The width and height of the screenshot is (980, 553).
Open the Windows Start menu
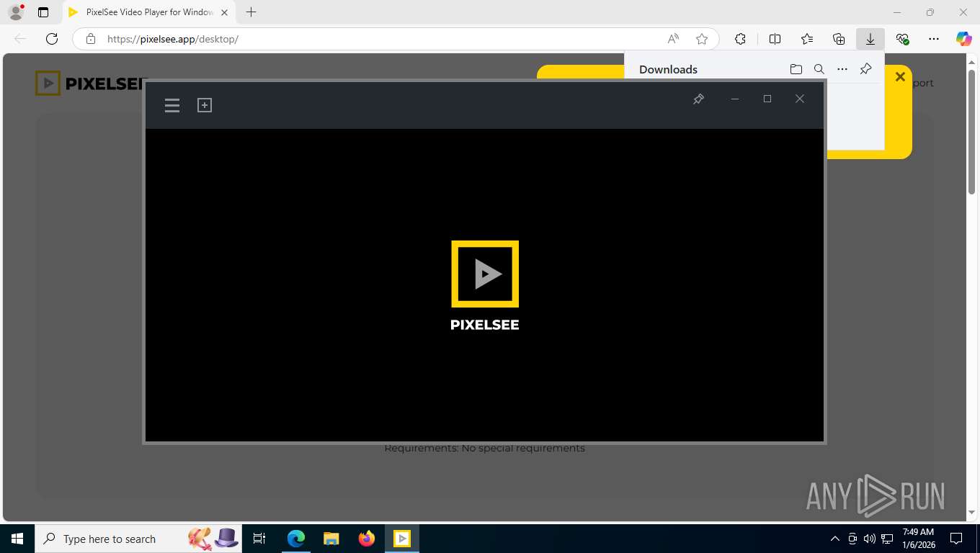point(17,539)
